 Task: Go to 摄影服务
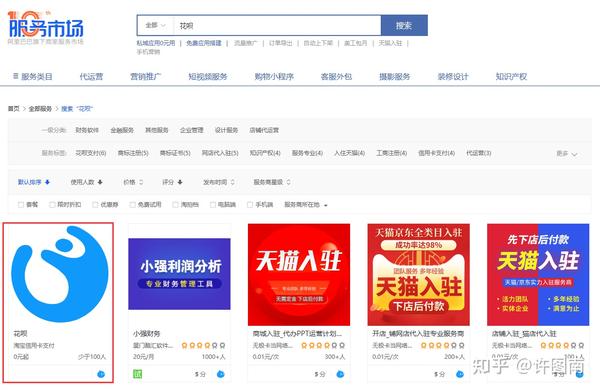tap(395, 77)
